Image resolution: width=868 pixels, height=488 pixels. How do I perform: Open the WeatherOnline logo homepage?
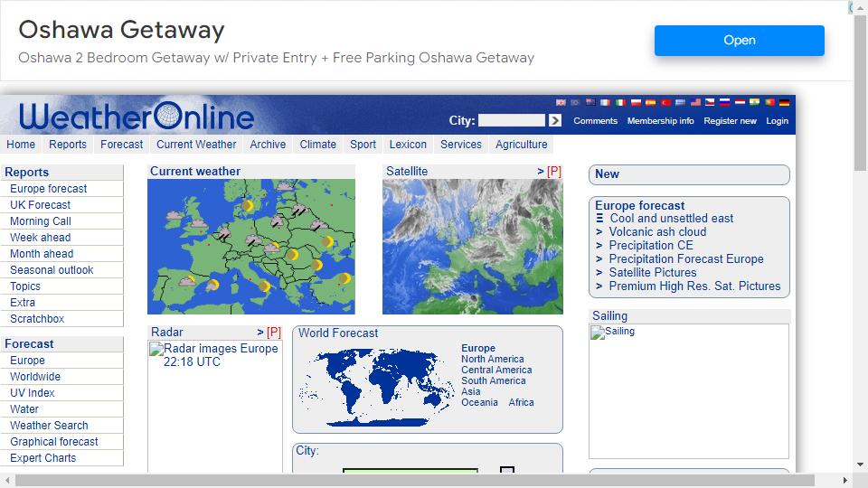pyautogui.click(x=137, y=117)
